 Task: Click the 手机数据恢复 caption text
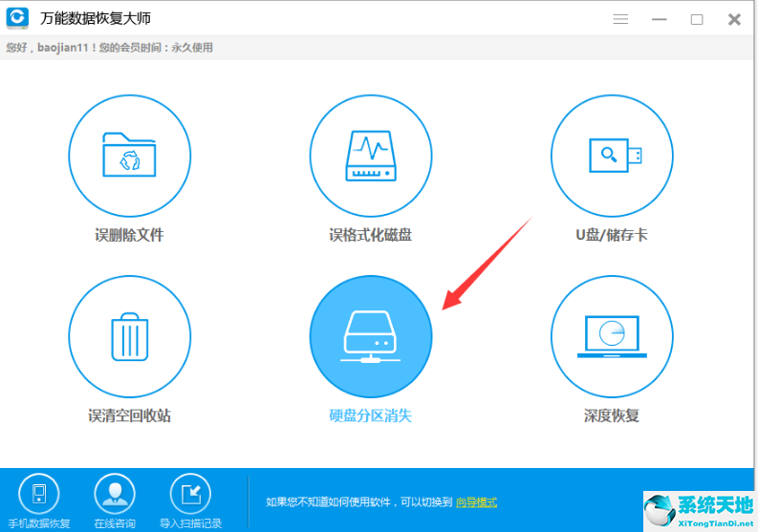[39, 523]
